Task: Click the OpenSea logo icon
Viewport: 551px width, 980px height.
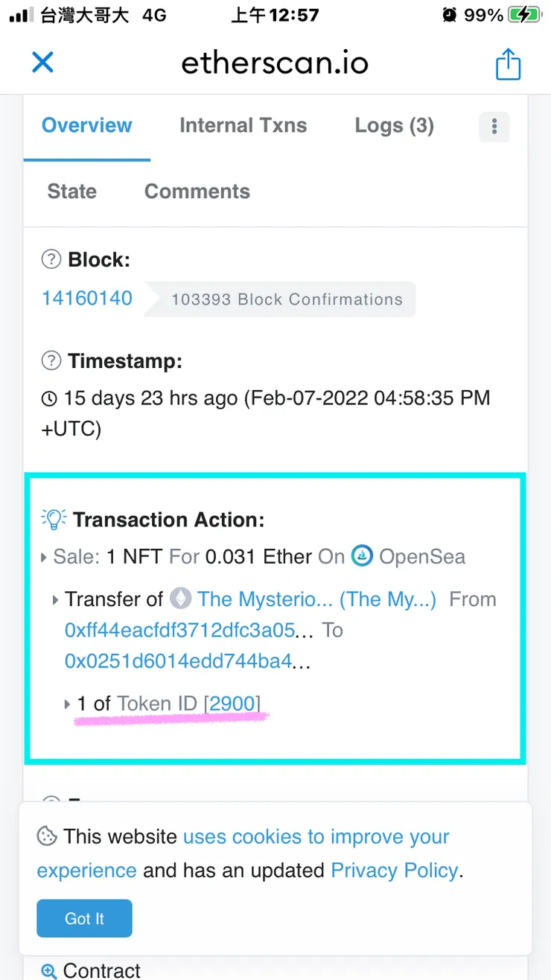Action: click(x=362, y=556)
